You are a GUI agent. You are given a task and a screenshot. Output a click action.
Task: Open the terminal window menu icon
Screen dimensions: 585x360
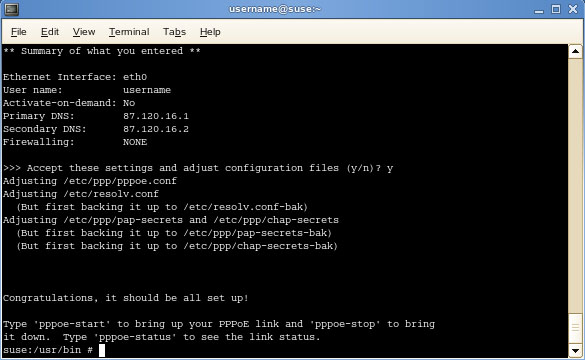(11, 9)
